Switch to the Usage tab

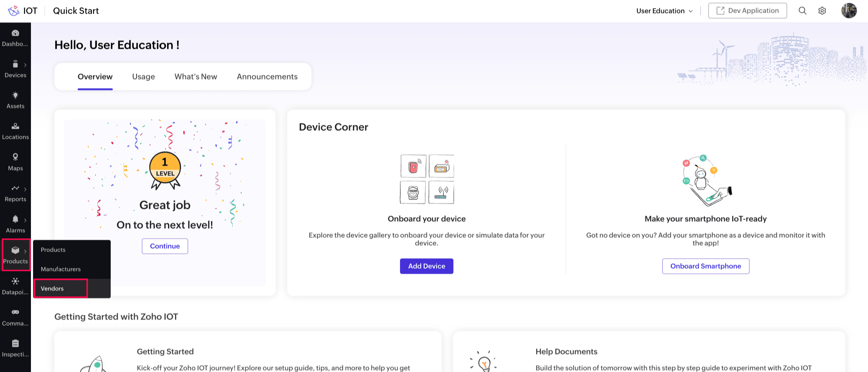point(143,76)
